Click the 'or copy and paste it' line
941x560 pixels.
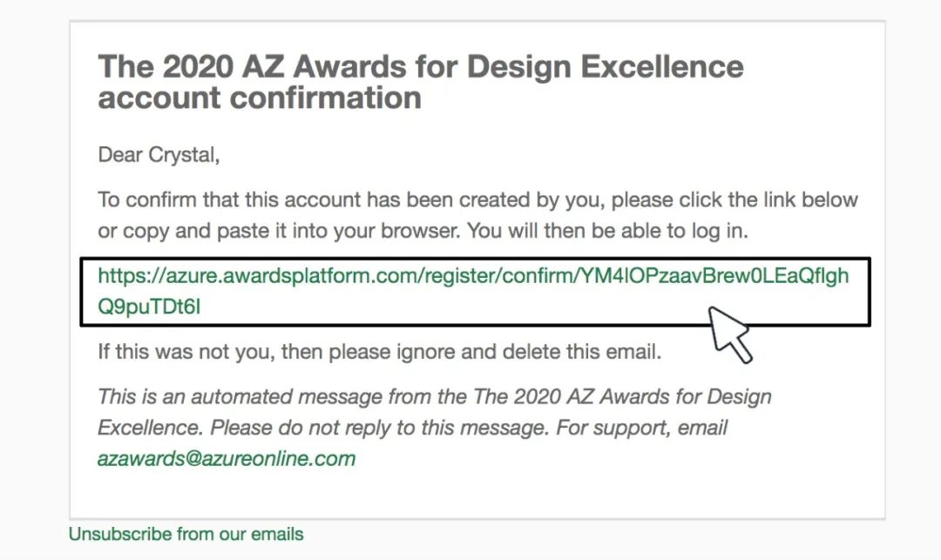coord(423,231)
